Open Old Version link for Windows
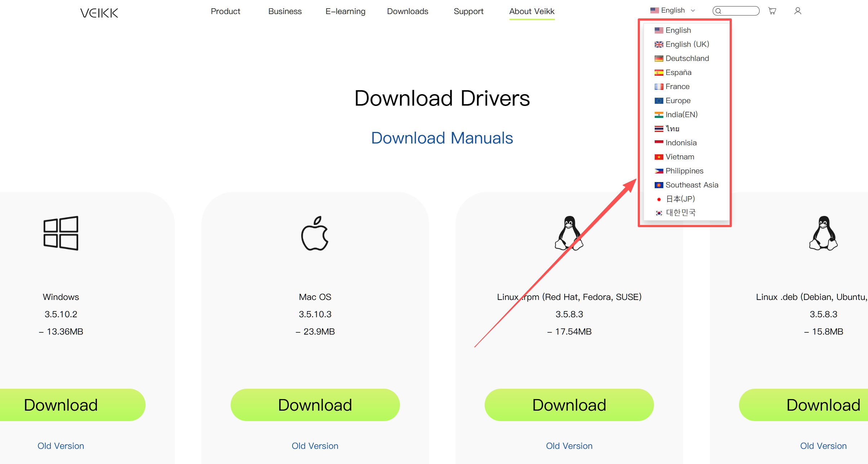The image size is (868, 464). 61,446
